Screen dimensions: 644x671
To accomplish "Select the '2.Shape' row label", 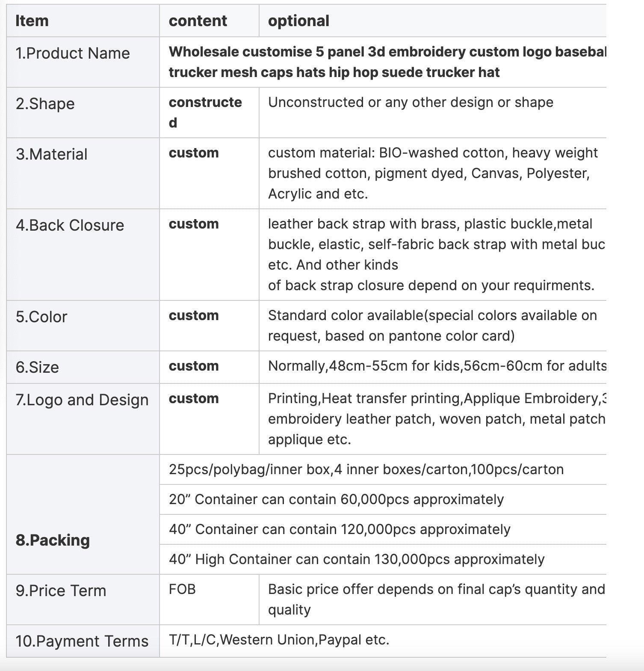I will pos(45,104).
